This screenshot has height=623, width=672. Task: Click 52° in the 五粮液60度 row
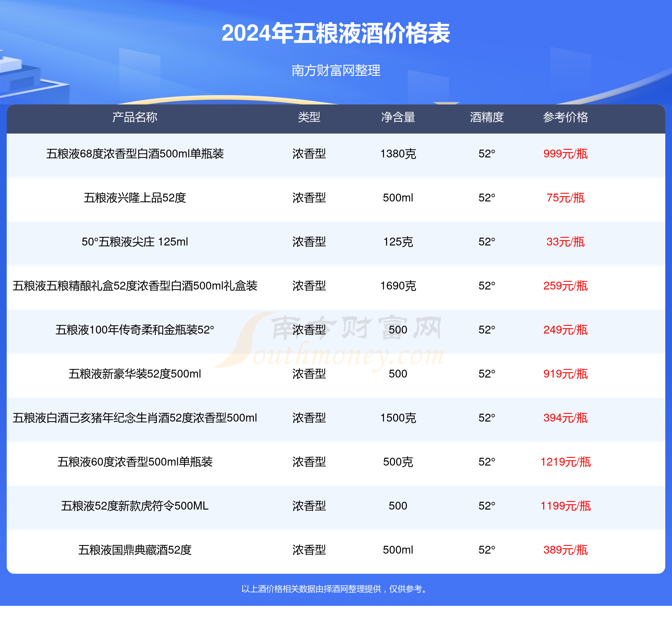click(487, 462)
